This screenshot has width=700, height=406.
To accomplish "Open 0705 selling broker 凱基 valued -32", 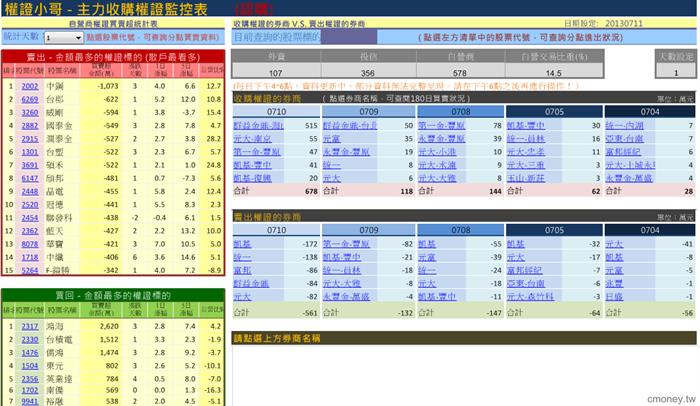I will [516, 244].
